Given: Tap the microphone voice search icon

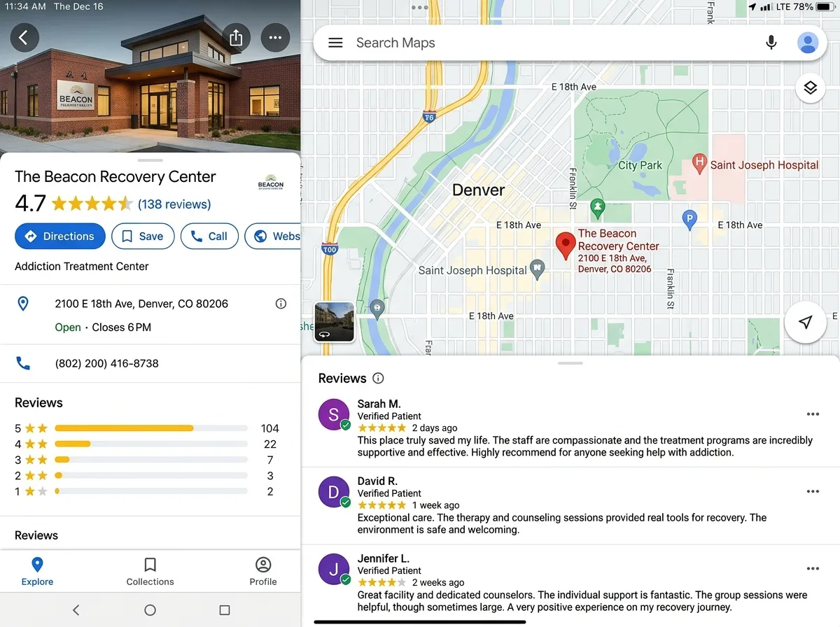Looking at the screenshot, I should click(771, 43).
